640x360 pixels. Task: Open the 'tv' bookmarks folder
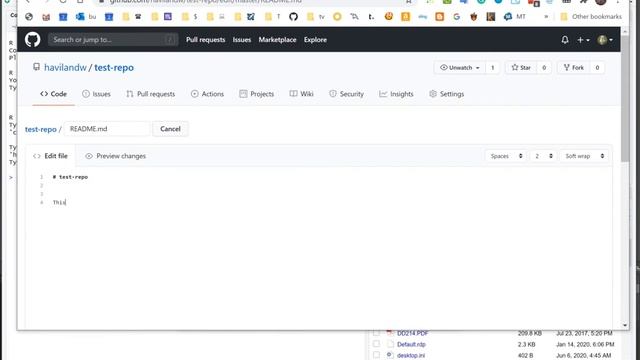pyautogui.click(x=316, y=17)
